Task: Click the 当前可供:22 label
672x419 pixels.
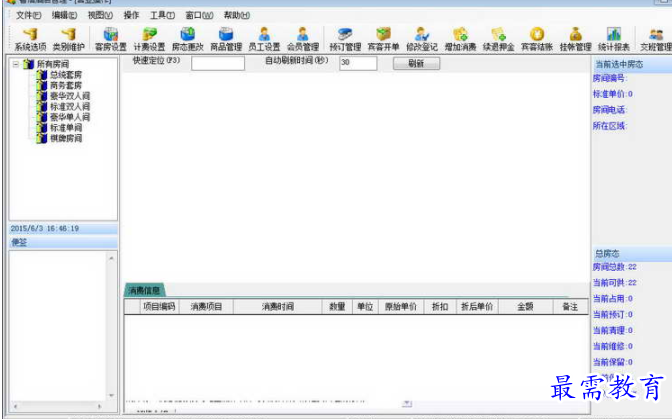Action: click(614, 283)
